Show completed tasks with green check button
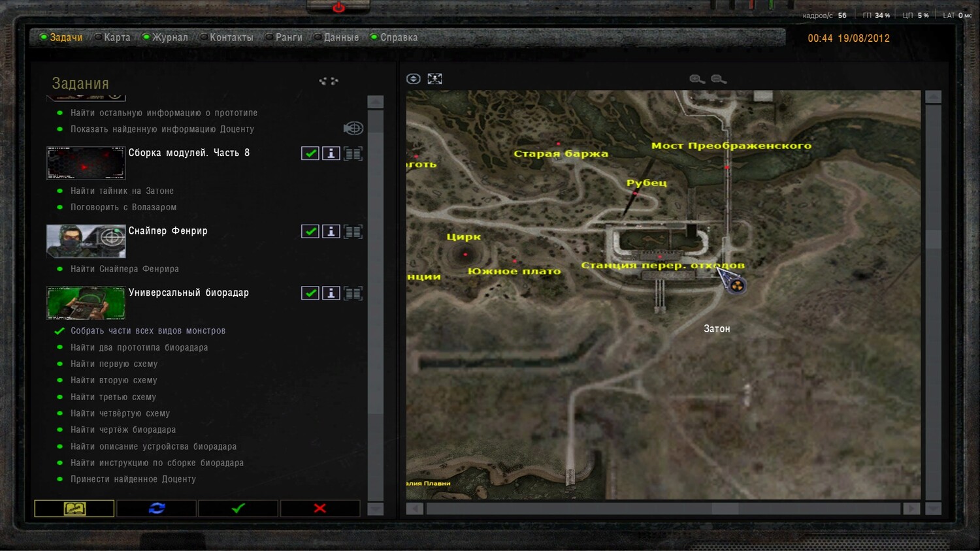The height and width of the screenshot is (551, 980). click(x=238, y=508)
